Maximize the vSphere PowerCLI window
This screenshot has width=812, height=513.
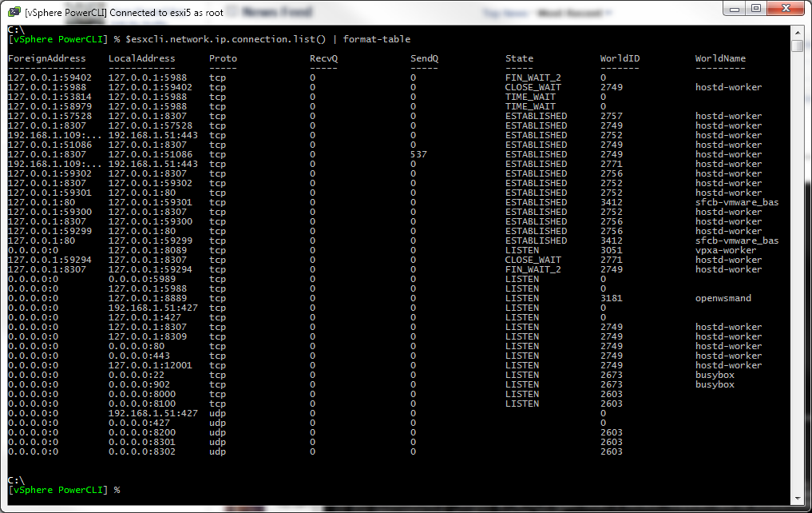click(756, 8)
